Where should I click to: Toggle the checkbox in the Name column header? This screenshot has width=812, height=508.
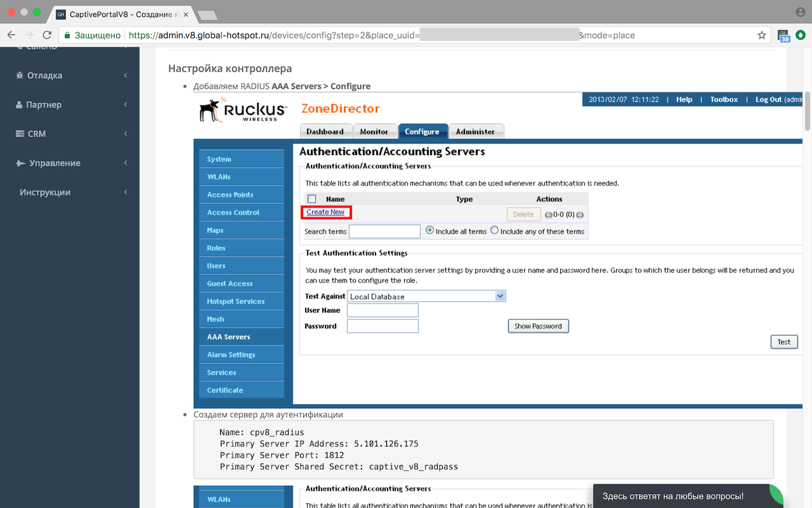(x=311, y=198)
